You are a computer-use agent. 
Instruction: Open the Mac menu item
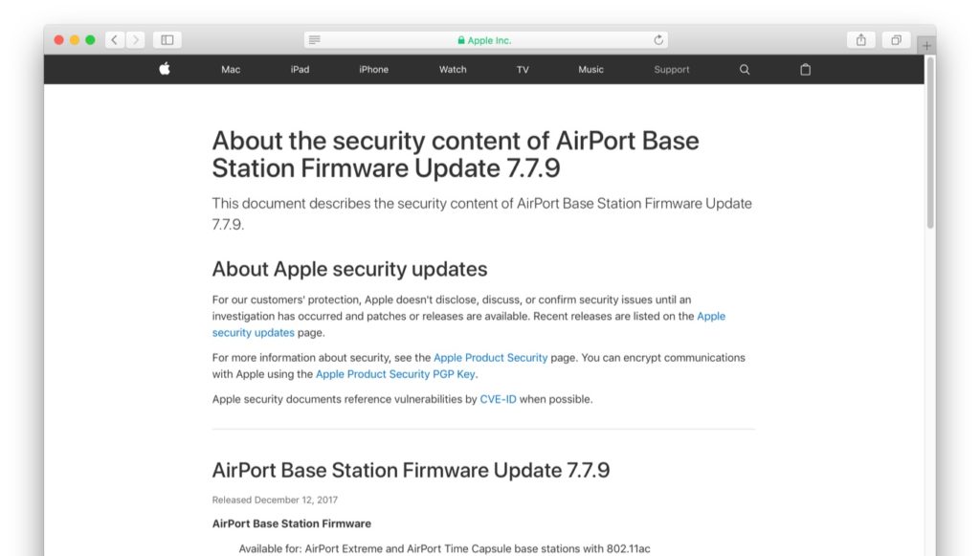tap(231, 70)
